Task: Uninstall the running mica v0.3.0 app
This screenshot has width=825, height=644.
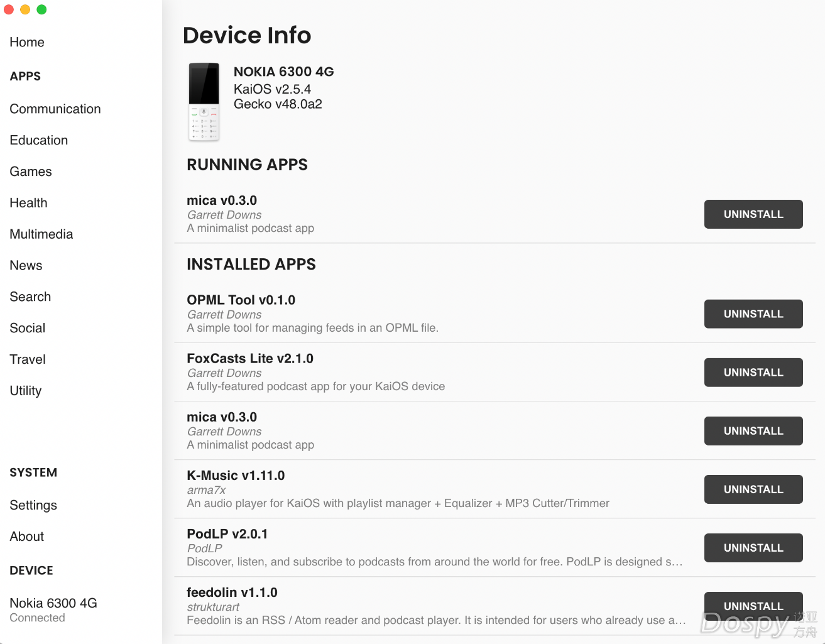Action: tap(753, 214)
